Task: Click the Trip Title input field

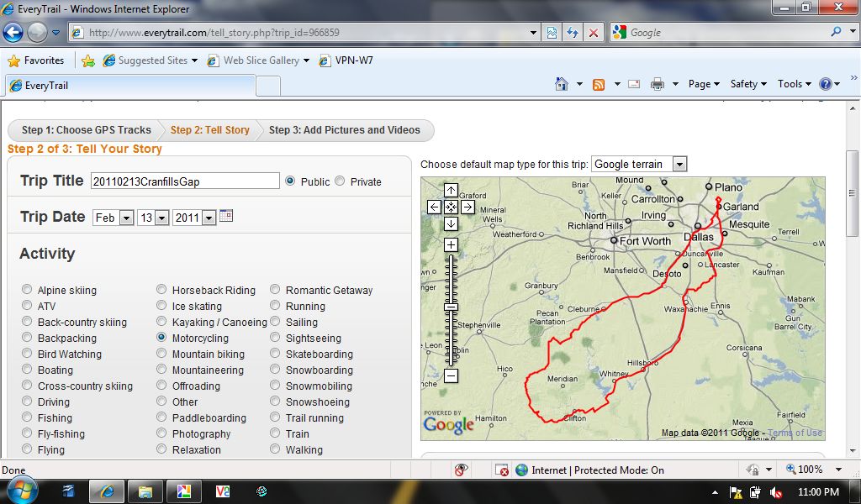Action: (x=185, y=181)
